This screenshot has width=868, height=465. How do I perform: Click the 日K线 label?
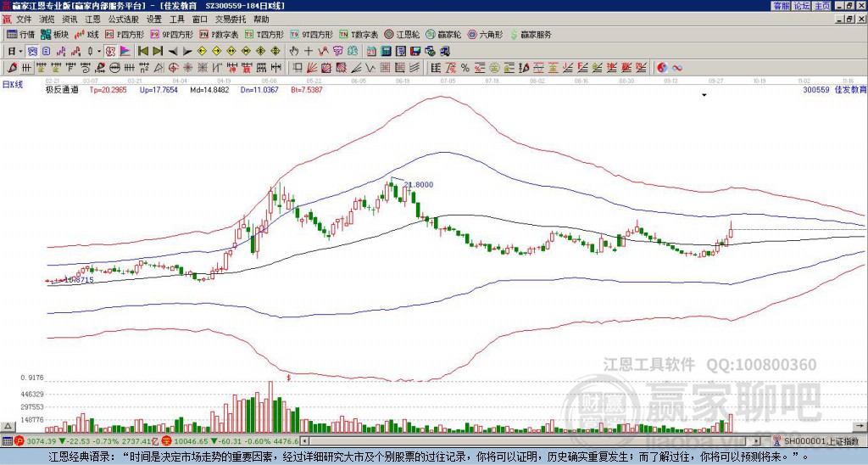pos(13,85)
